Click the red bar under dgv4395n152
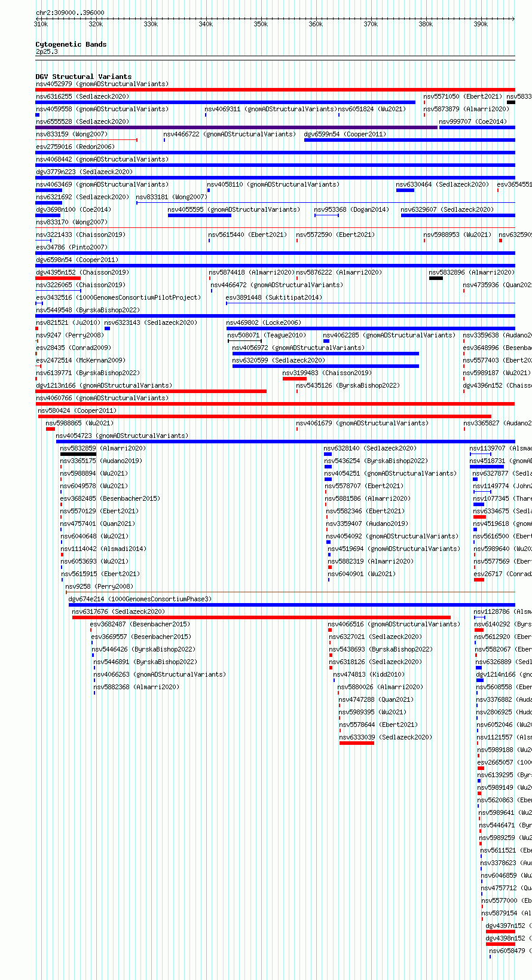The height and width of the screenshot is (980, 532). [58, 278]
